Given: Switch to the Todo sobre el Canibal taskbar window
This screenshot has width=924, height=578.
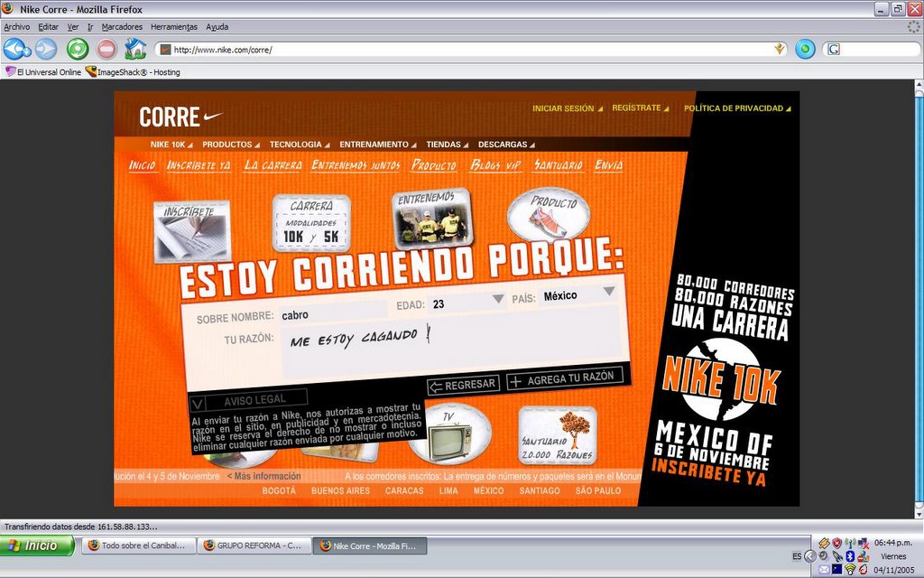Looking at the screenshot, I should tap(137, 545).
